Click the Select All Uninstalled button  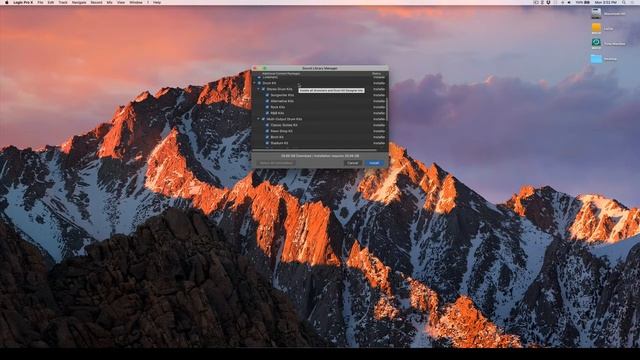[276, 163]
